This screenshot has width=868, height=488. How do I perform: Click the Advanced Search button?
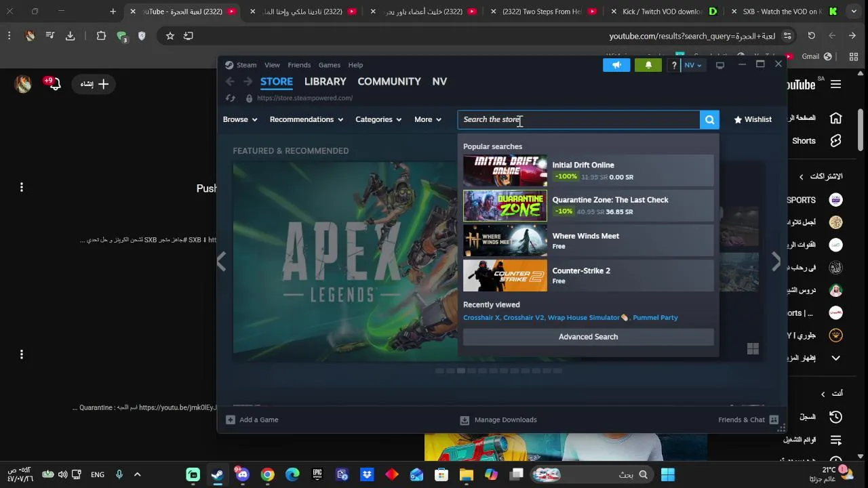[x=588, y=337]
